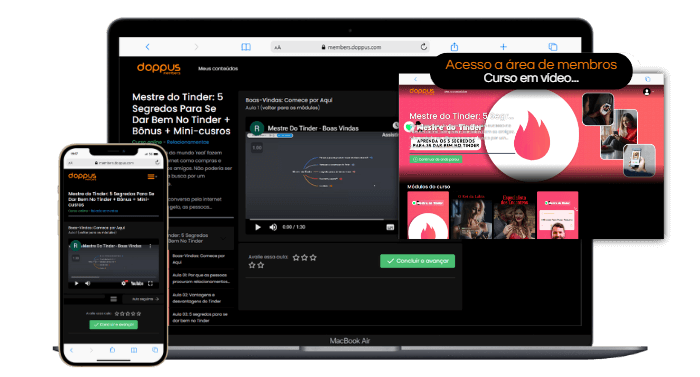Select lesson Boas-Vindas: Comece por Aqui in sidebar
This screenshot has height=377, width=700.
[200, 259]
